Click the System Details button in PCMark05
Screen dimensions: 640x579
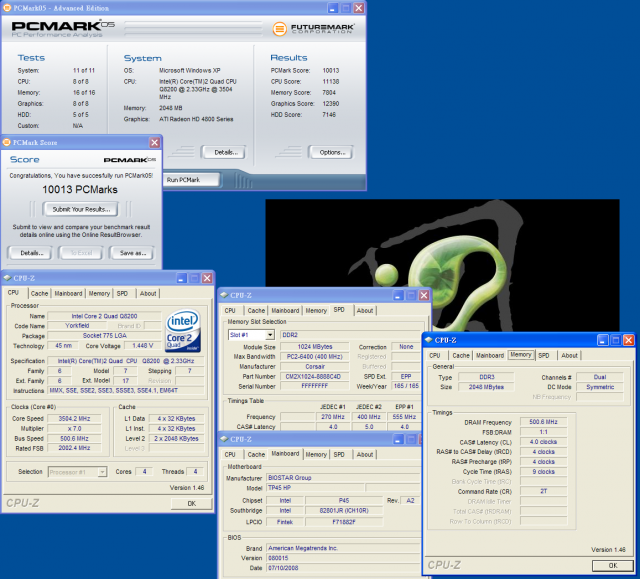pyautogui.click(x=224, y=153)
